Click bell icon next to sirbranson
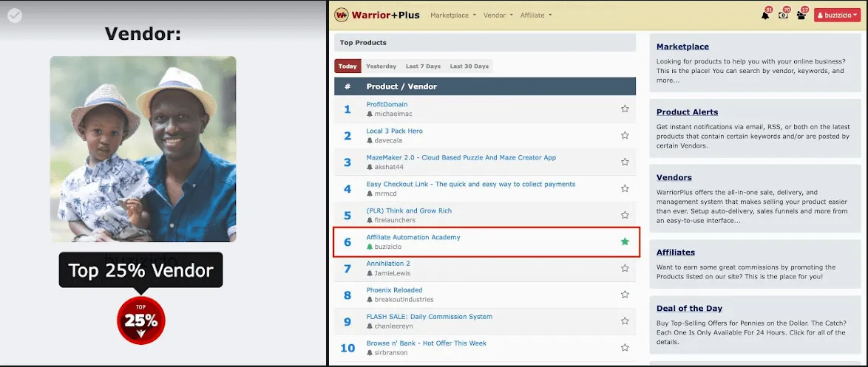 click(370, 353)
